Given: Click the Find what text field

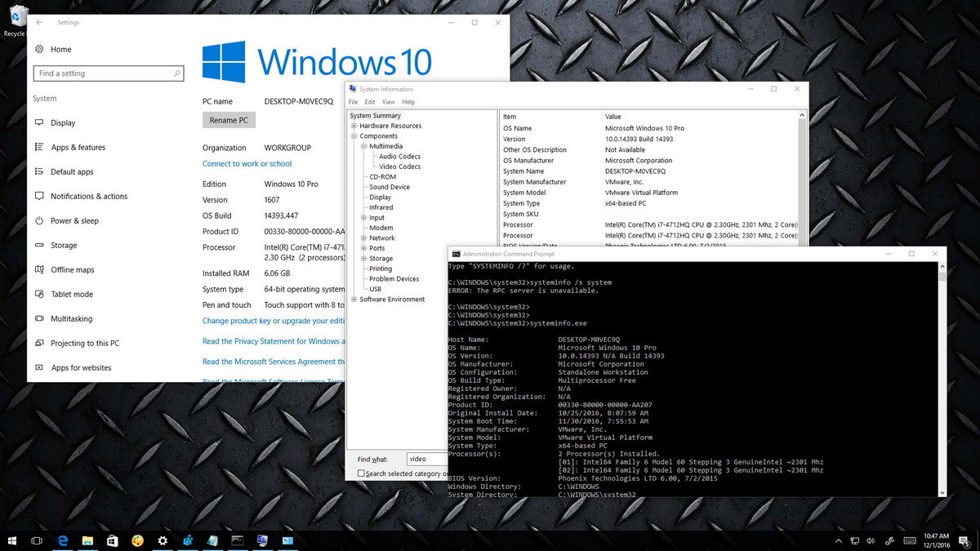Looking at the screenshot, I should (x=426, y=459).
